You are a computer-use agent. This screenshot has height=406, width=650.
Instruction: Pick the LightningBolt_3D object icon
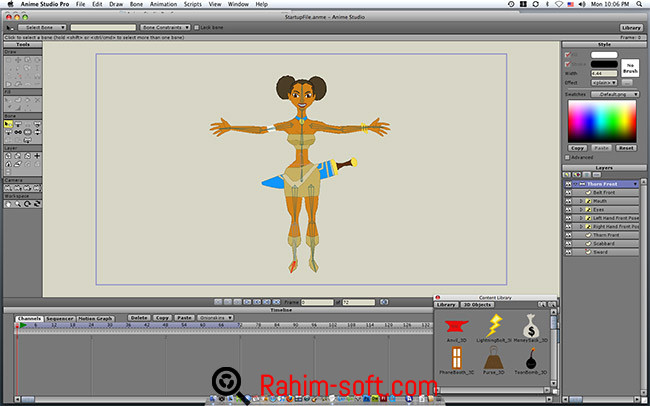coord(494,326)
